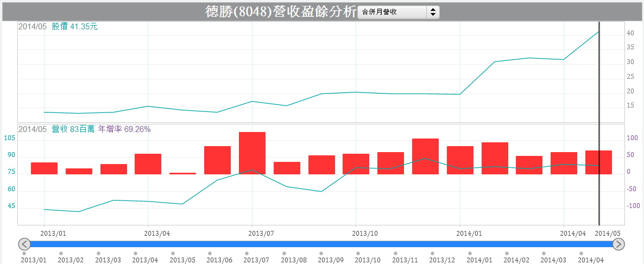
Task: Click the price axis value 40
Action: (x=630, y=33)
